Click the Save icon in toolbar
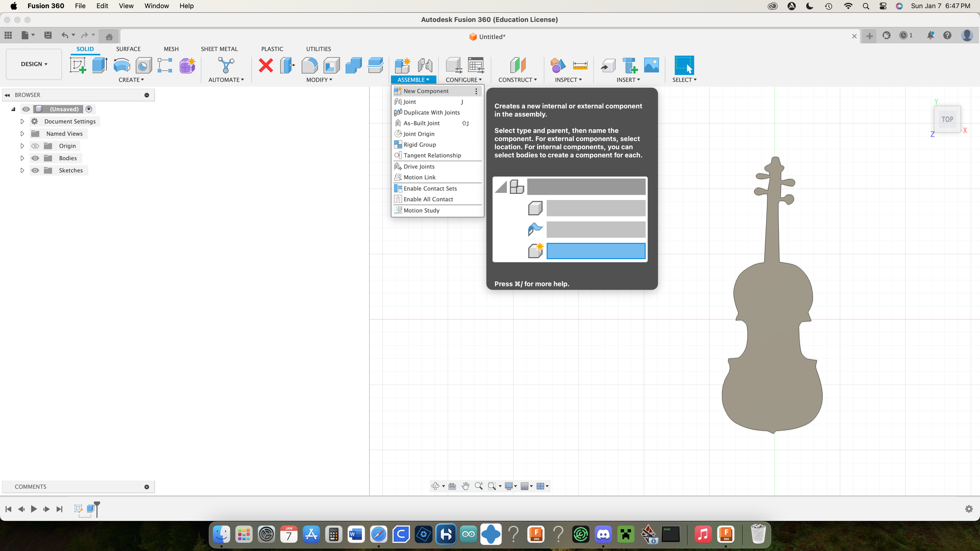980x551 pixels. click(x=48, y=36)
